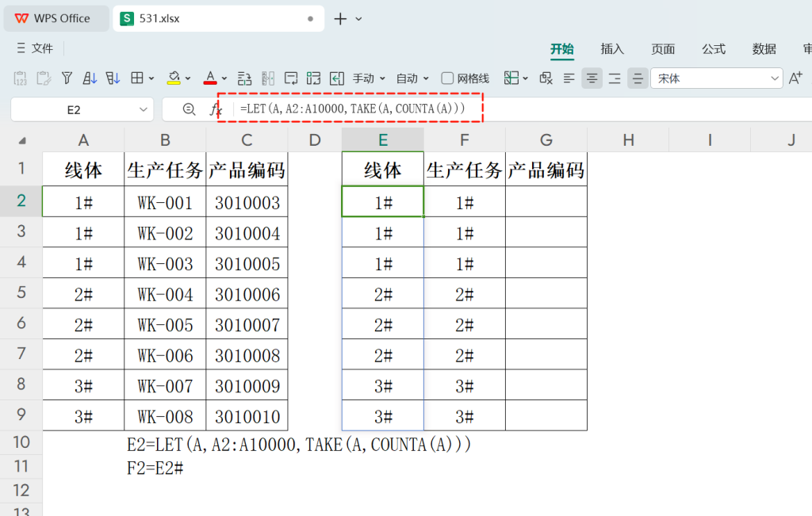Click the sort descending icon
The width and height of the screenshot is (812, 516).
(113, 78)
